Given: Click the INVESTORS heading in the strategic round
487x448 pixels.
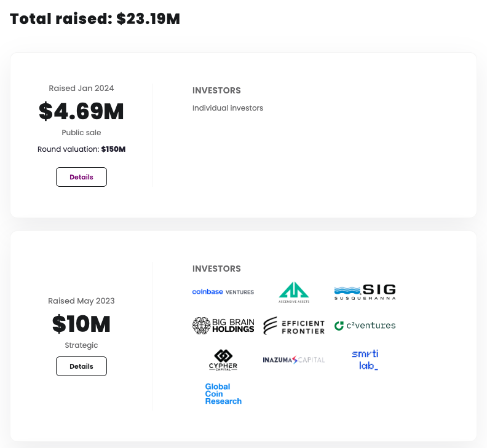Looking at the screenshot, I should 216,269.
